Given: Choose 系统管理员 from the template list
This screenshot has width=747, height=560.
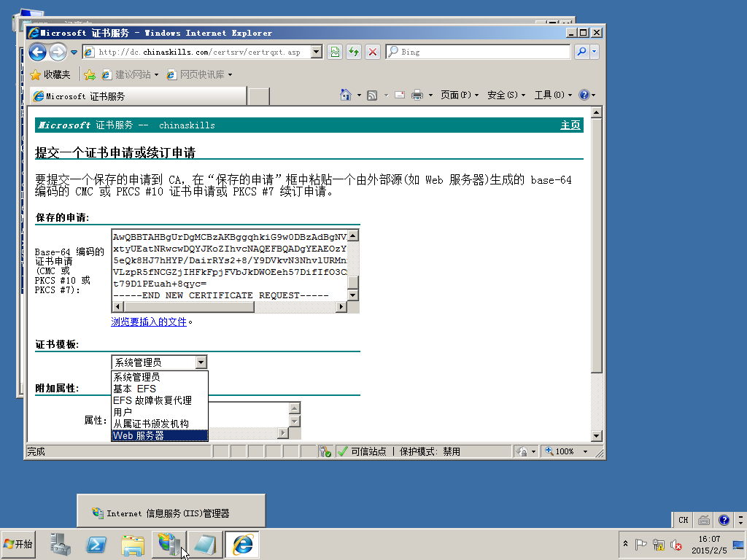Looking at the screenshot, I should click(x=160, y=377).
